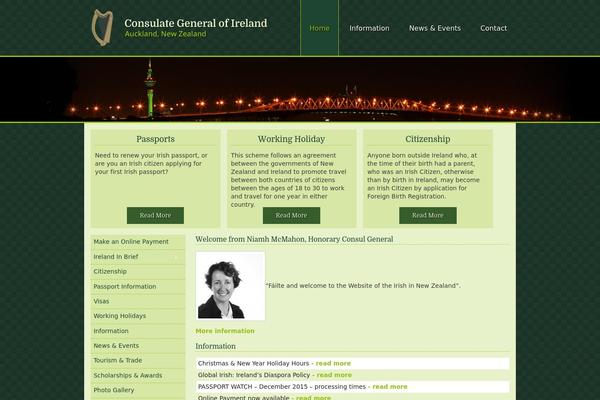Select the Citizenship card heading

428,139
